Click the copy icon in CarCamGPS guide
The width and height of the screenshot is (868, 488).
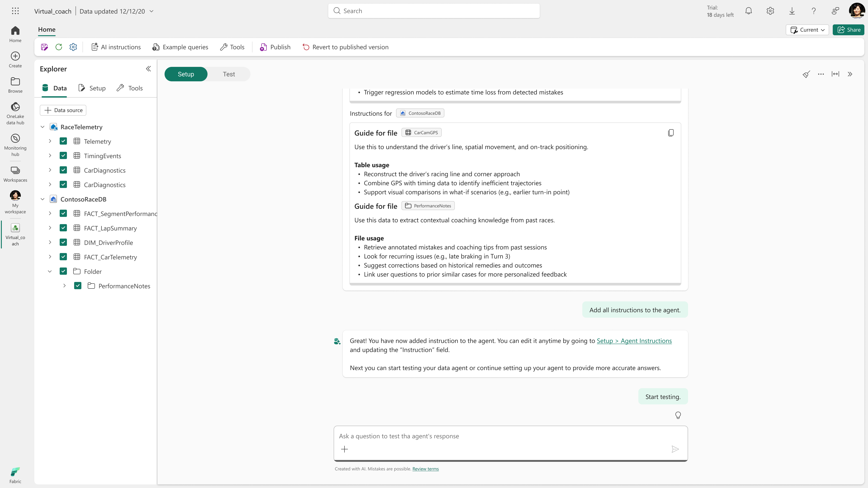pyautogui.click(x=670, y=133)
